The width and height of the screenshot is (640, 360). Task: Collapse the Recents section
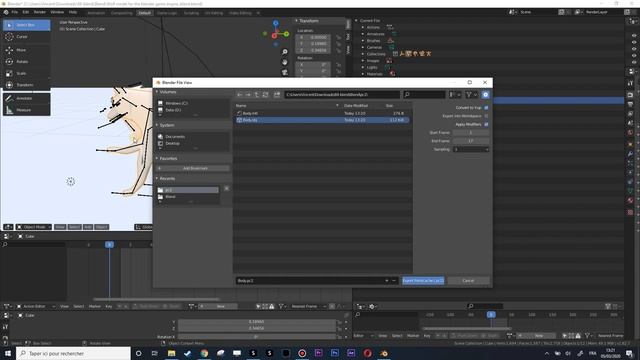[x=157, y=178]
